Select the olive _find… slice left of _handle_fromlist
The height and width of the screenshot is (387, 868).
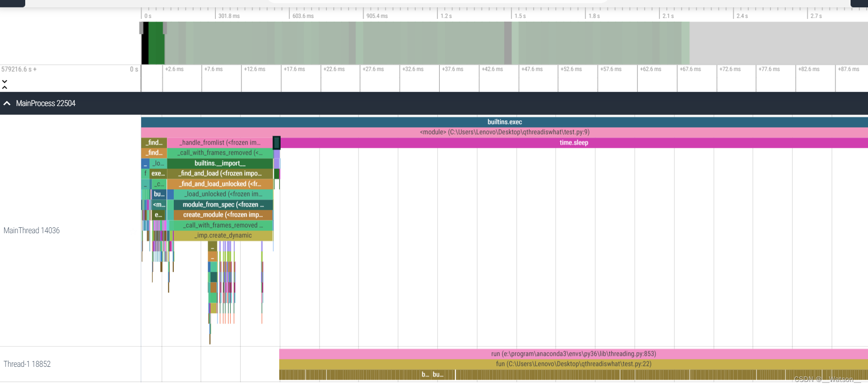154,143
